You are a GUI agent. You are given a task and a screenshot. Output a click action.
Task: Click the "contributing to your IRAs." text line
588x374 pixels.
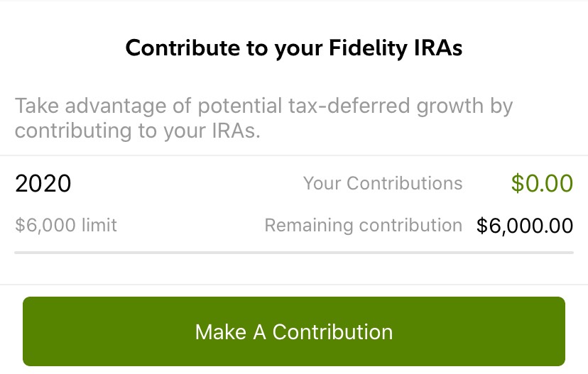coord(138,131)
